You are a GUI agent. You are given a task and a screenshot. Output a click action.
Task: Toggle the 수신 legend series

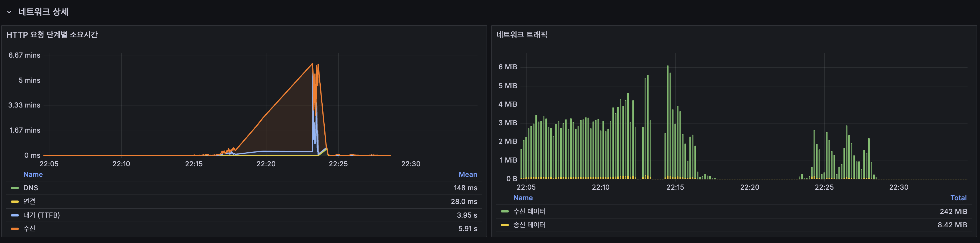click(x=29, y=228)
